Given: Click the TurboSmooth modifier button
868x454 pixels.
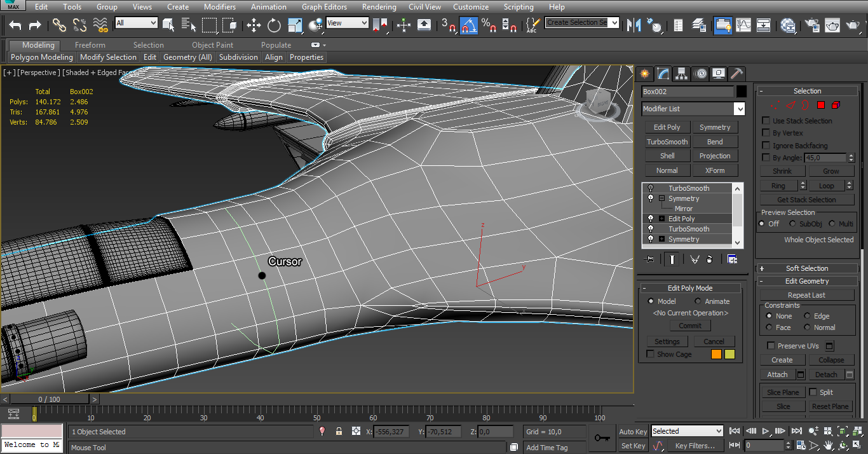Looking at the screenshot, I should coord(667,142).
